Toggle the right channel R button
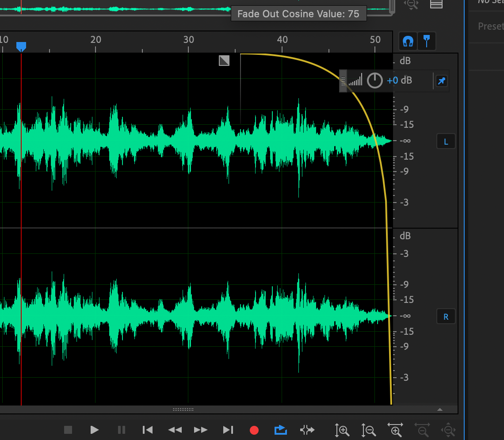Viewport: 504px width, 440px height. pyautogui.click(x=446, y=317)
